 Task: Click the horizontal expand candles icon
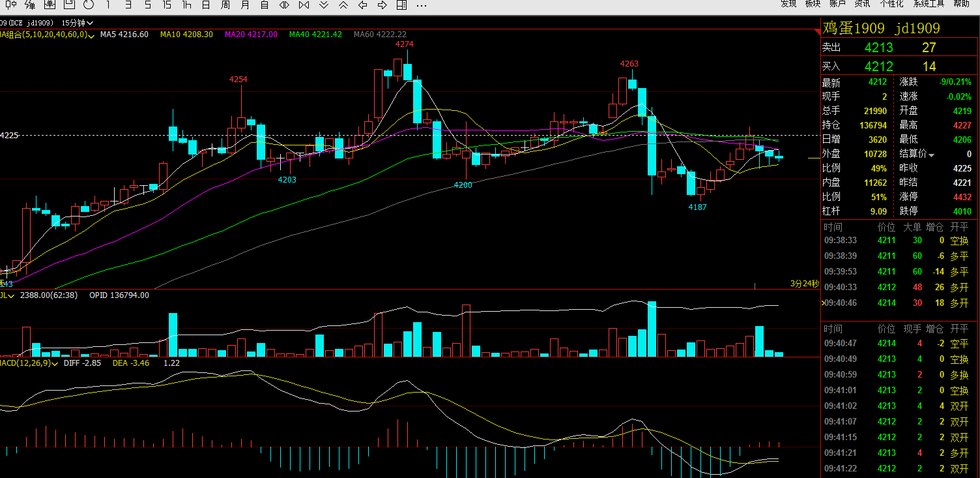point(284,5)
